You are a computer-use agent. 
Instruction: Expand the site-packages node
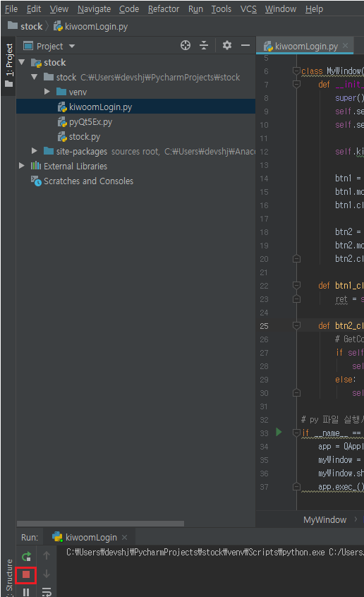coord(35,151)
